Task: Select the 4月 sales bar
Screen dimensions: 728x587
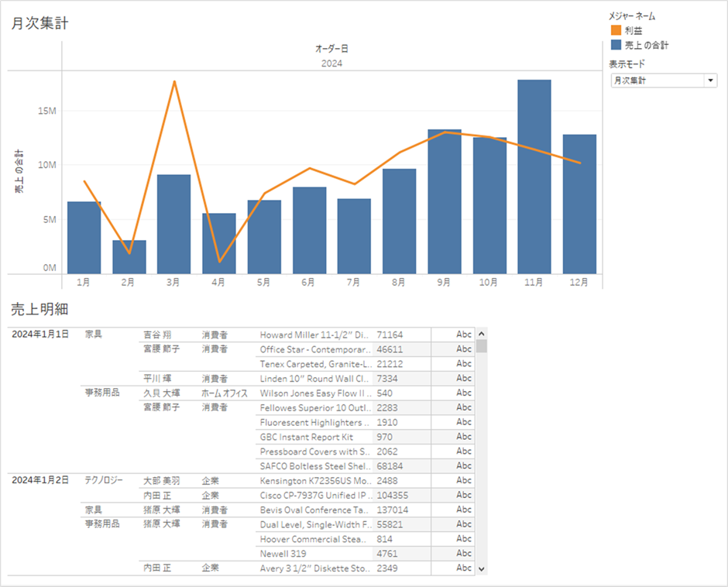Action: pos(218,244)
